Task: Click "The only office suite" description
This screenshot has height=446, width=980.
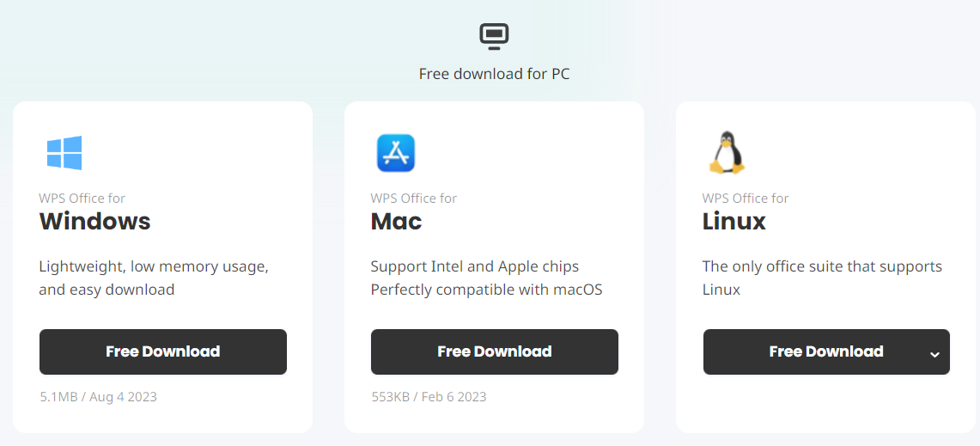Action: tap(821, 266)
